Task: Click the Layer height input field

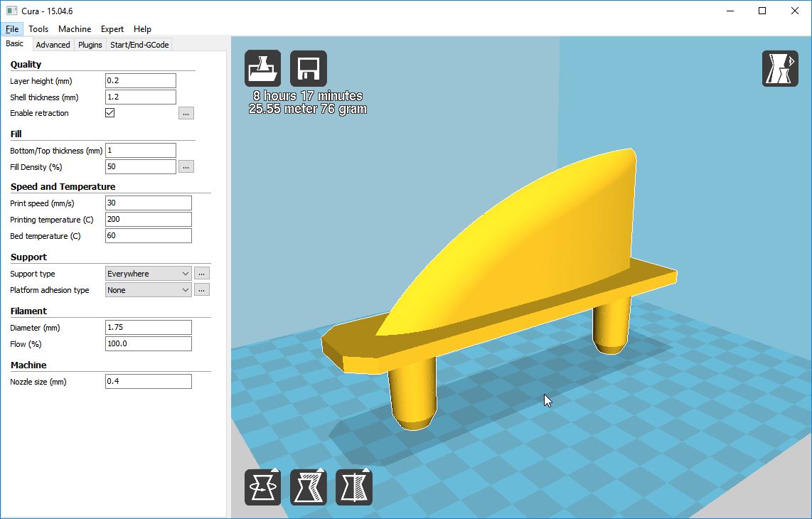Action: 140,80
